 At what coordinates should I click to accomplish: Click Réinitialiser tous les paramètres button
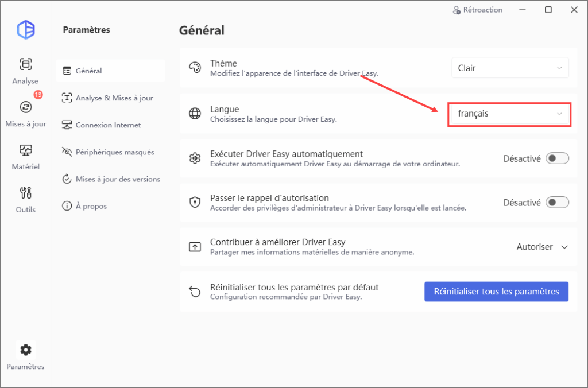point(496,291)
